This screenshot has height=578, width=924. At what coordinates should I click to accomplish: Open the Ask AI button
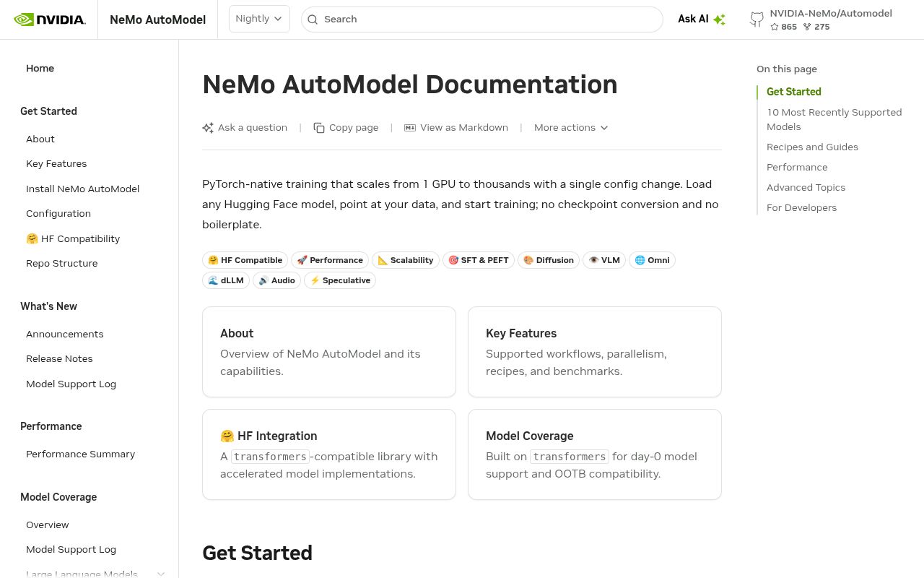pyautogui.click(x=702, y=20)
